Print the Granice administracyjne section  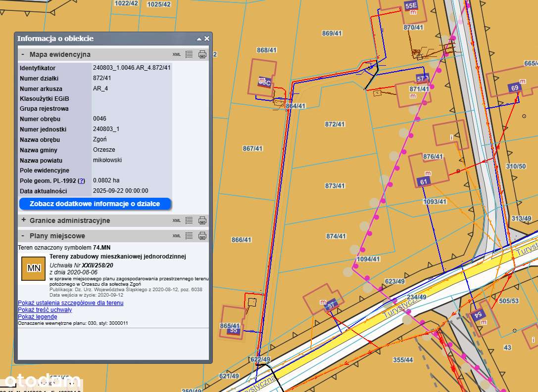pyautogui.click(x=202, y=220)
